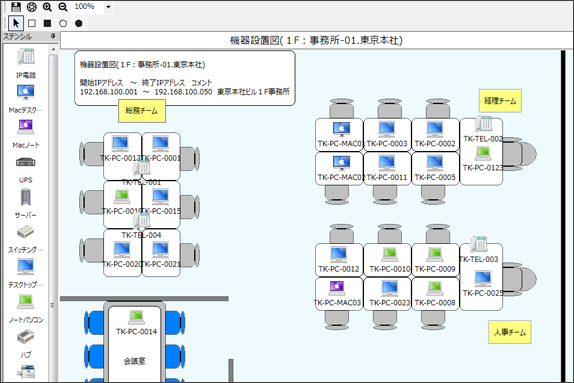Select device TK-PC-0015

160,197
